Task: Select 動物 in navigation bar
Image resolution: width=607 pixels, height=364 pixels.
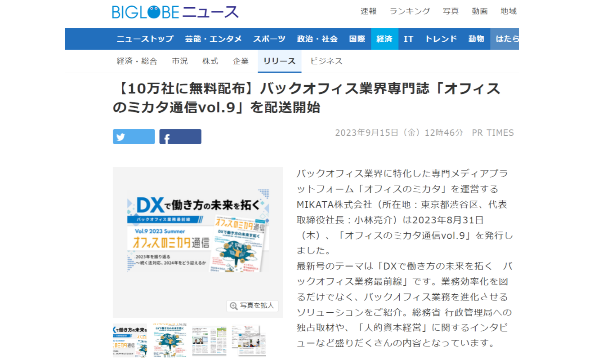Action: [x=476, y=39]
